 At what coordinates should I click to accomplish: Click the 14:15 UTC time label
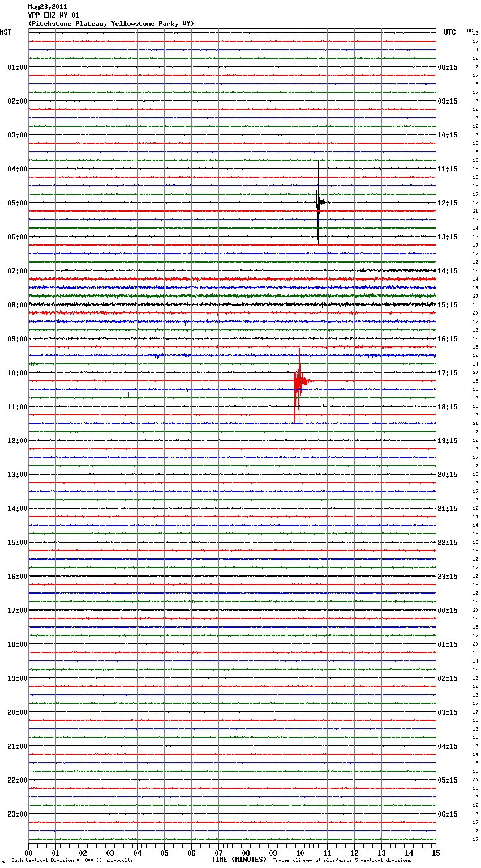click(x=448, y=271)
